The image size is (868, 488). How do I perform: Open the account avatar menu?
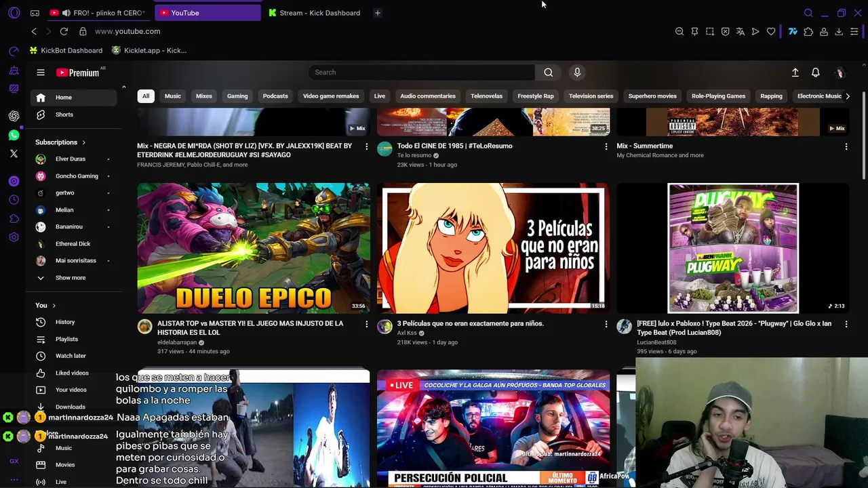click(840, 73)
